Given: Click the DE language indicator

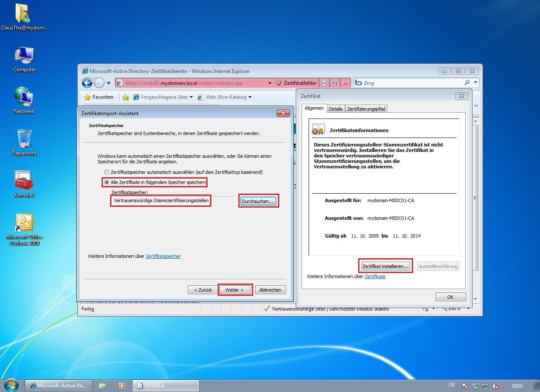Looking at the screenshot, I should pos(451,385).
